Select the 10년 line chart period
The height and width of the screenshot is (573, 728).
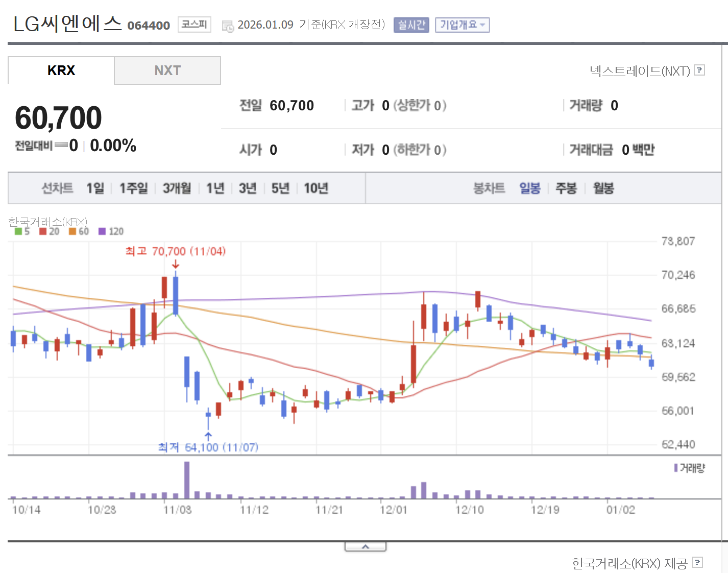tap(316, 188)
